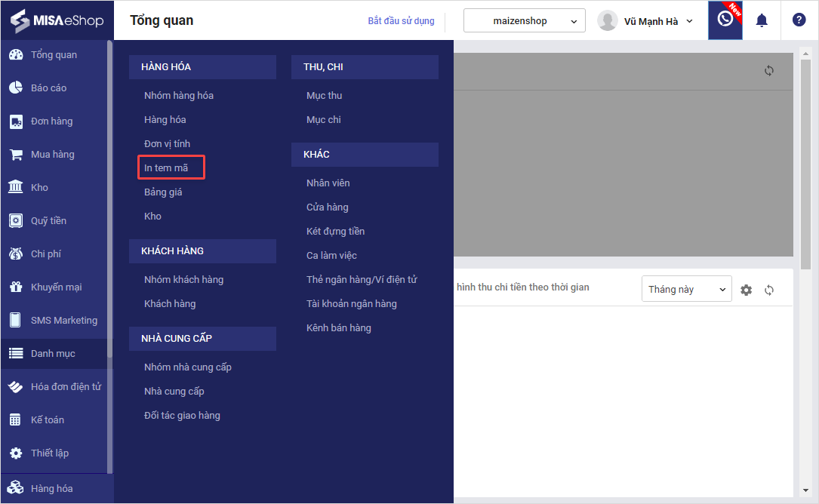The width and height of the screenshot is (819, 504).
Task: Open notifications bell icon
Action: (762, 20)
